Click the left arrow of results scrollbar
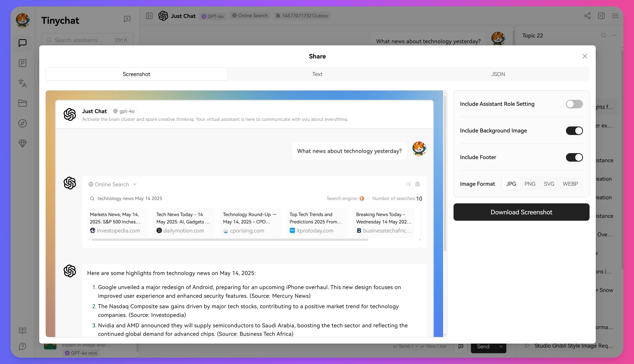The width and height of the screenshot is (634, 364). (x=89, y=240)
